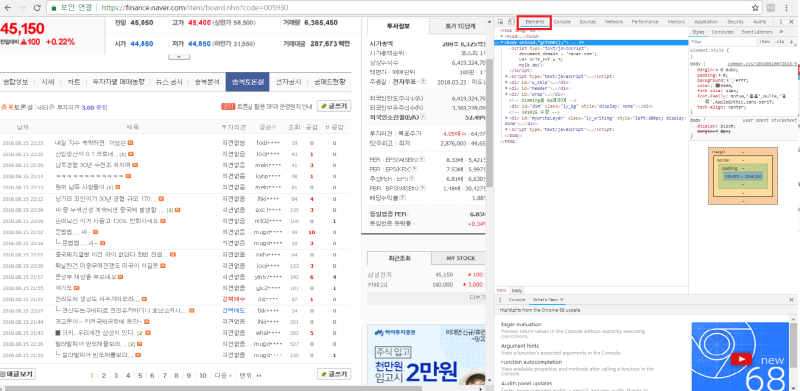Open the Application tab
This screenshot has height=391, width=800.
click(706, 22)
